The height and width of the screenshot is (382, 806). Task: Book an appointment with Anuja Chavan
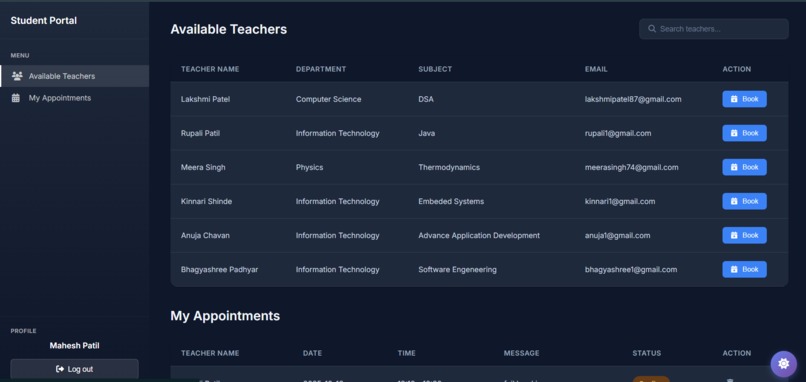click(744, 235)
